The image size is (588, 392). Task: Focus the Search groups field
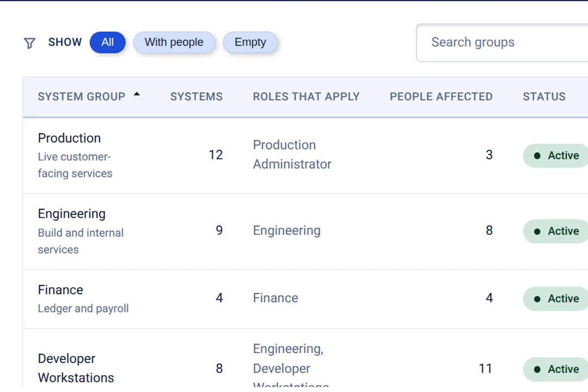[502, 43]
